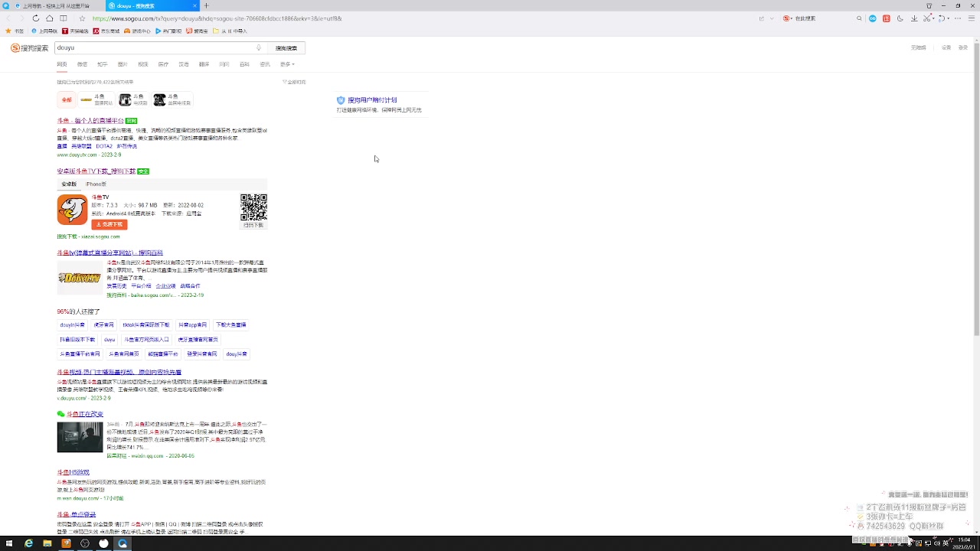Viewport: 980px width, 551px height.
Task: Open the reading mode book icon
Action: [x=64, y=18]
